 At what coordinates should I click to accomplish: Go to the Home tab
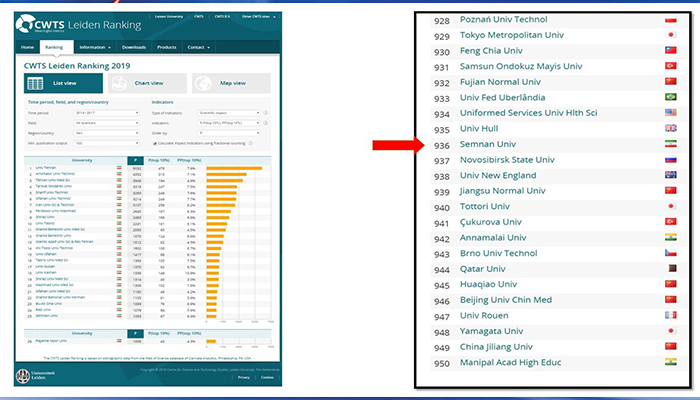click(27, 47)
